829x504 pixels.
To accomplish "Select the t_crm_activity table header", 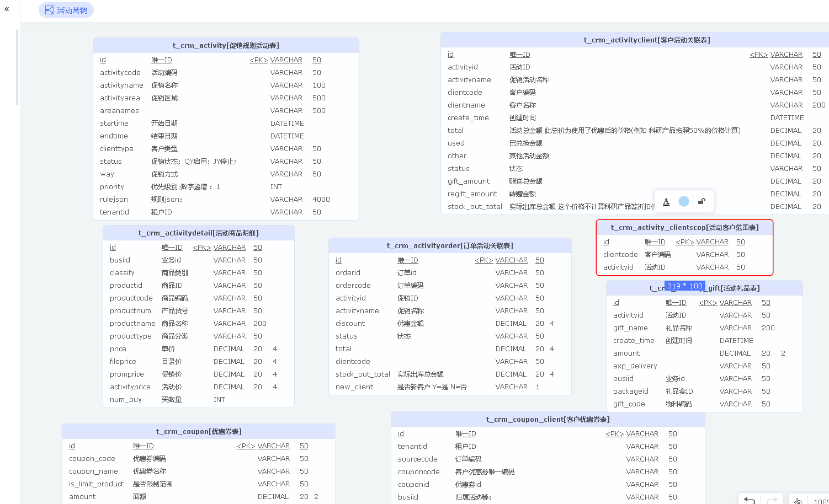I will click(226, 46).
